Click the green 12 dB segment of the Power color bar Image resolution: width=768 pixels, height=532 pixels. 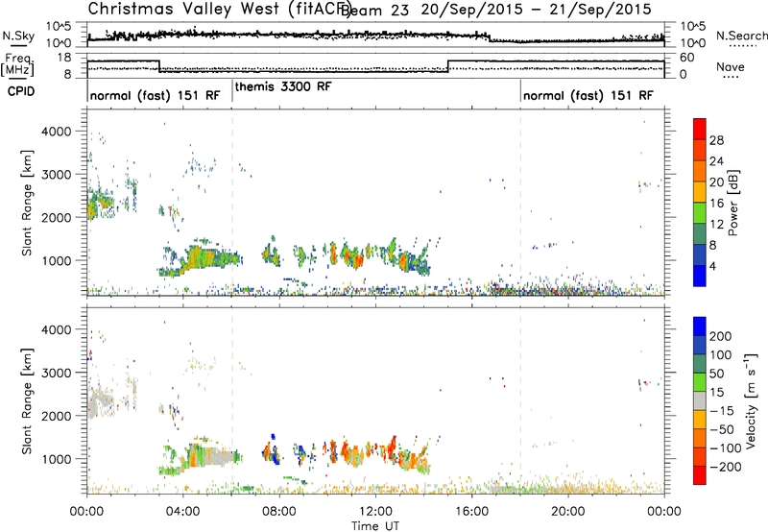(700, 213)
